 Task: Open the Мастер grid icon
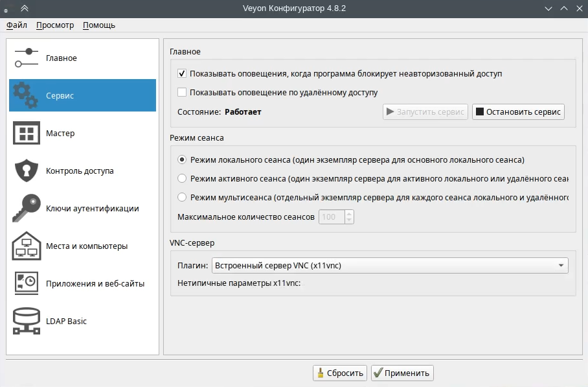click(x=27, y=133)
